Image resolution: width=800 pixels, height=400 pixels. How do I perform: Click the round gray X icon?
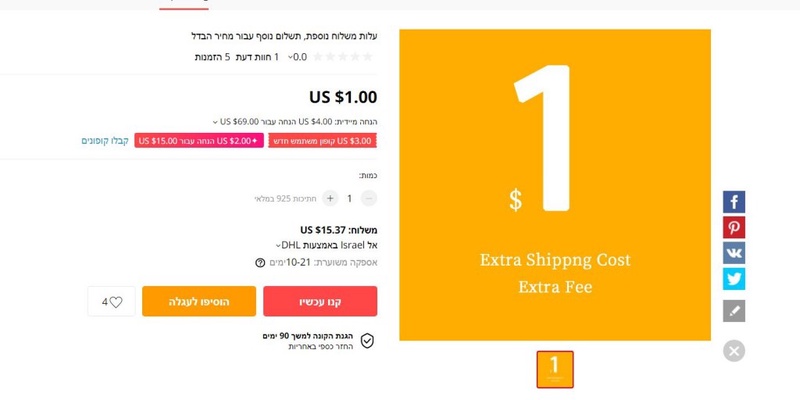734,351
